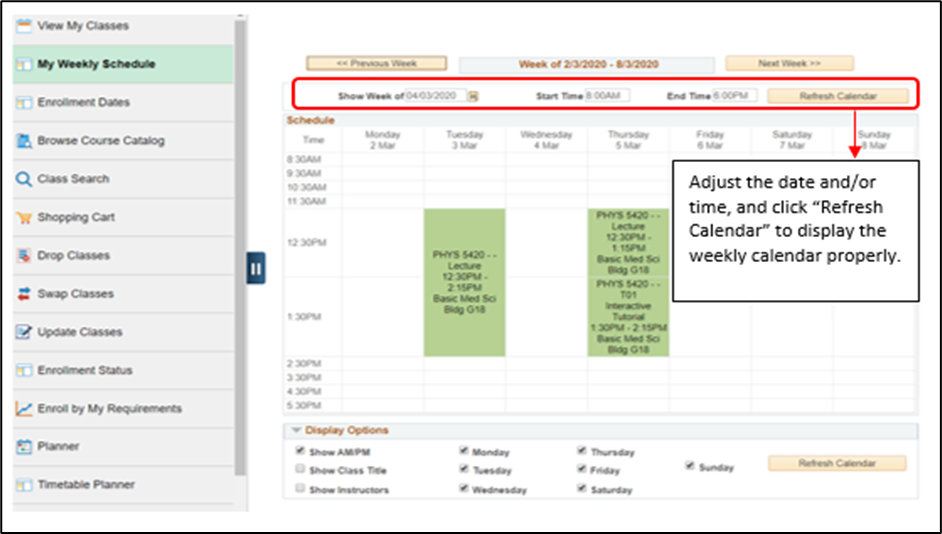Click the Browse Course Catalog icon
Image resolution: width=942 pixels, height=534 pixels.
pyautogui.click(x=23, y=141)
